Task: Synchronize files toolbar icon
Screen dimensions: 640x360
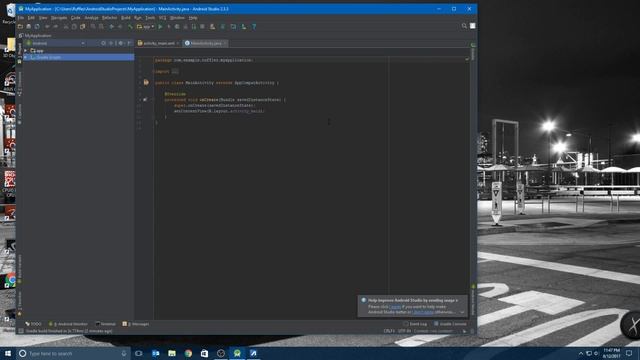Action: [37, 27]
